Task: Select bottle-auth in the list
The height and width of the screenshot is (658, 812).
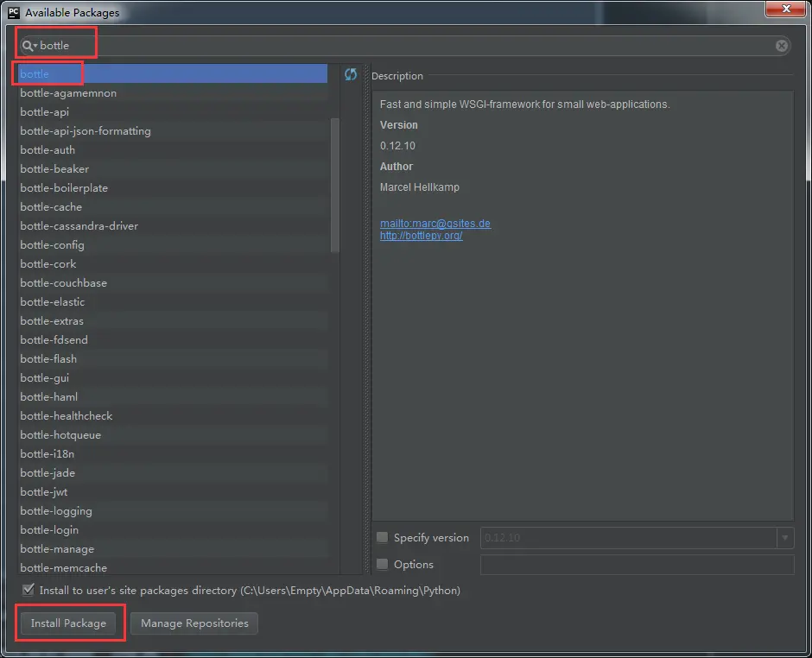Action: click(173, 150)
